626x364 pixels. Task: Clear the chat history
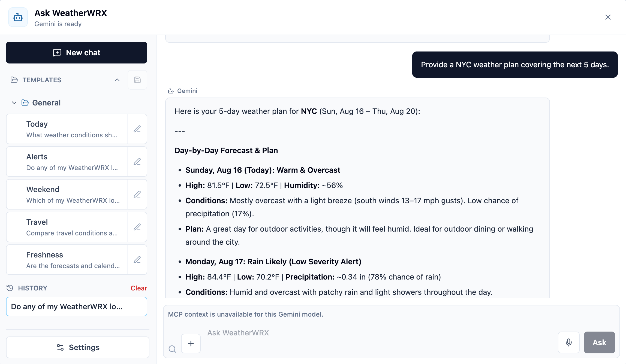139,288
